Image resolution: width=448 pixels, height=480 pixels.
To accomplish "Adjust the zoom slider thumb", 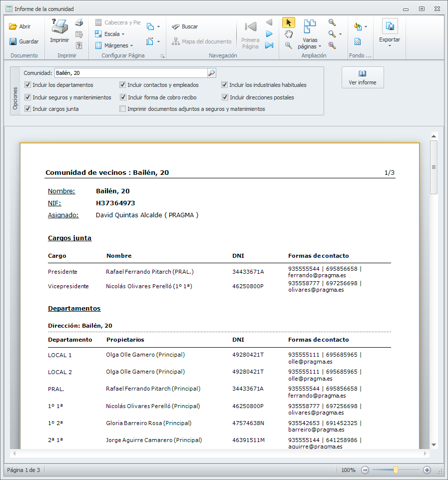I will point(396,470).
